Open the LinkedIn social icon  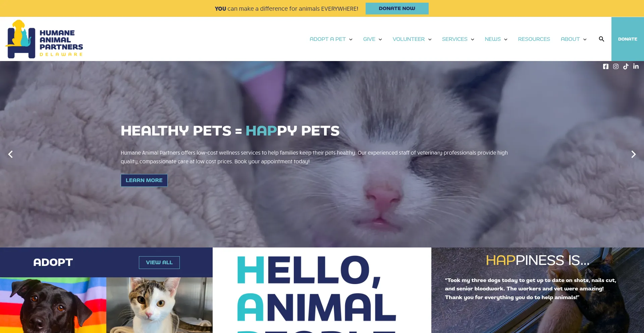pyautogui.click(x=636, y=66)
